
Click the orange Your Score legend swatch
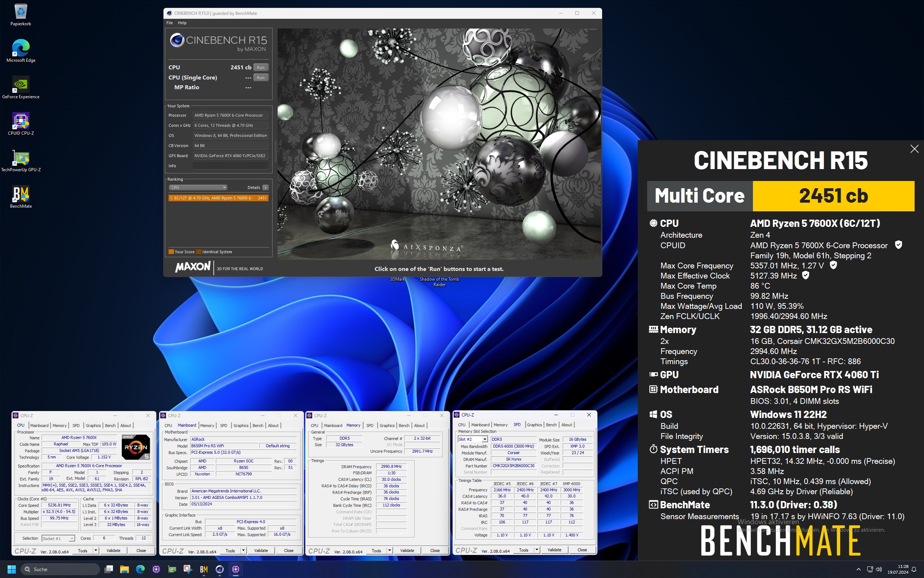click(171, 251)
